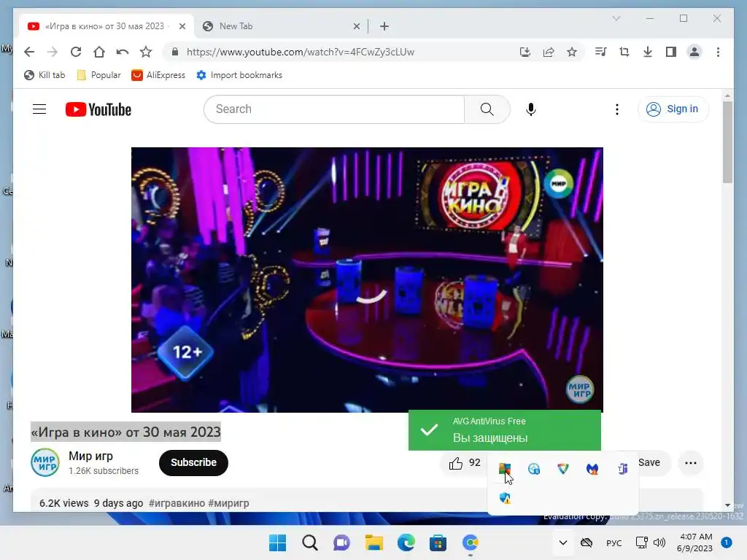Open the Popular bookmarks folder

pos(99,75)
